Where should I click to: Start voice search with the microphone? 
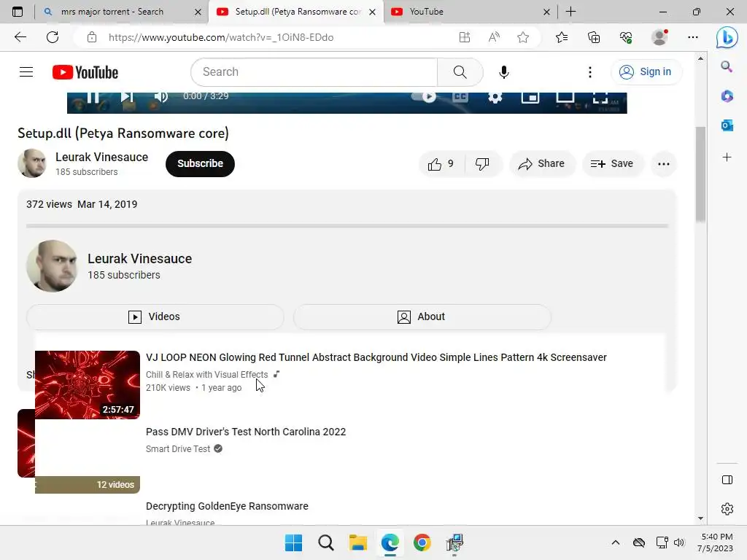pyautogui.click(x=503, y=72)
